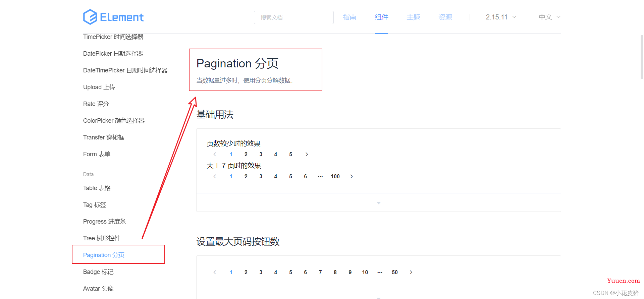Open Upload 上传 in sidebar
Image resolution: width=644 pixels, height=299 pixels.
(x=99, y=87)
